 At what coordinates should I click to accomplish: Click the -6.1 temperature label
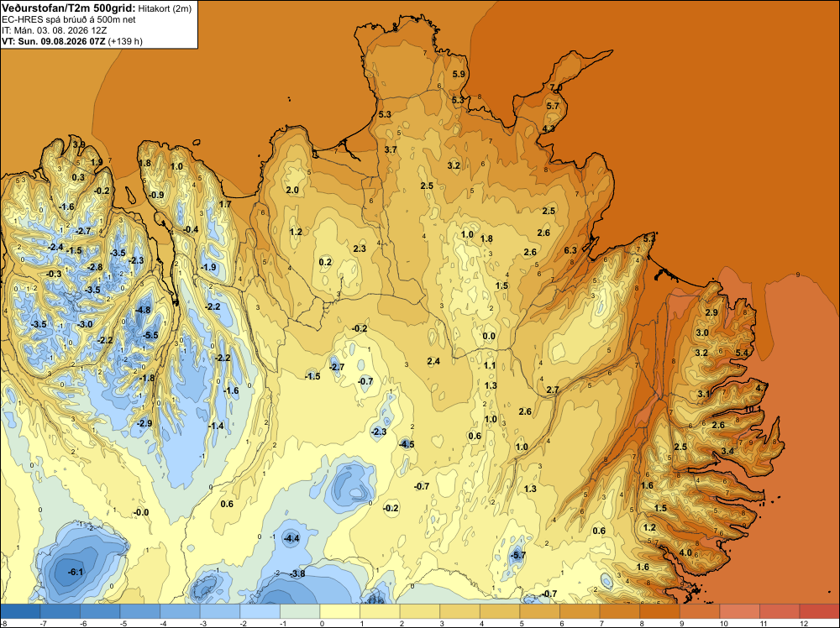point(76,572)
